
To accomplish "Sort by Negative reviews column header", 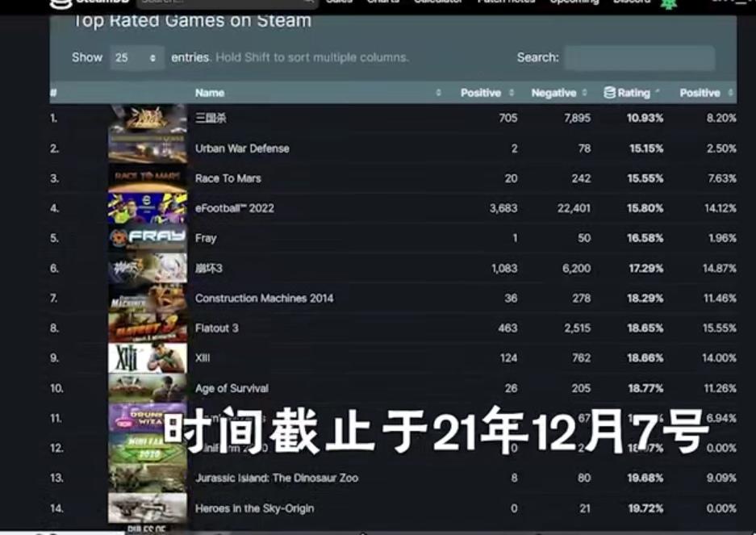I will click(553, 93).
